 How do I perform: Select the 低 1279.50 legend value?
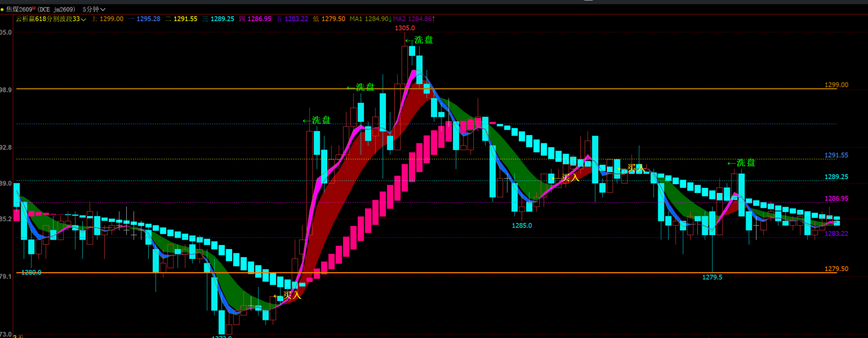[x=329, y=19]
